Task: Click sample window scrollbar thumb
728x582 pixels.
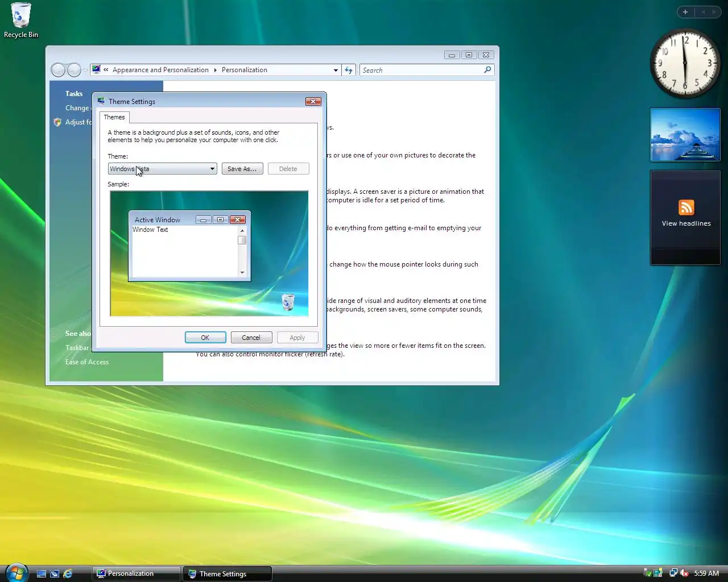Action: click(242, 240)
